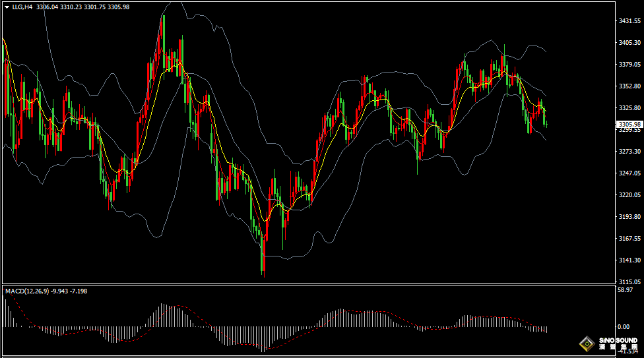
Task: Click the 3352.80 price axis label
Action: pyautogui.click(x=629, y=86)
